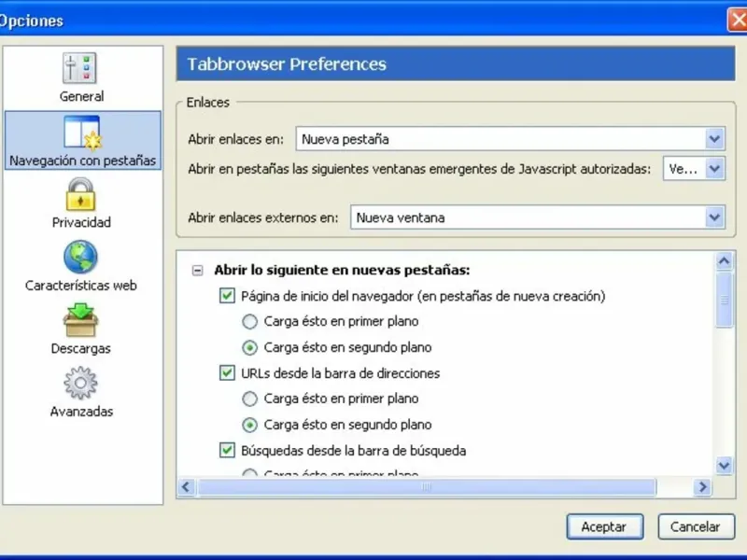Toggle Búsquedas desde la barra de búsqueda
This screenshot has width=747, height=560.
pyautogui.click(x=227, y=450)
